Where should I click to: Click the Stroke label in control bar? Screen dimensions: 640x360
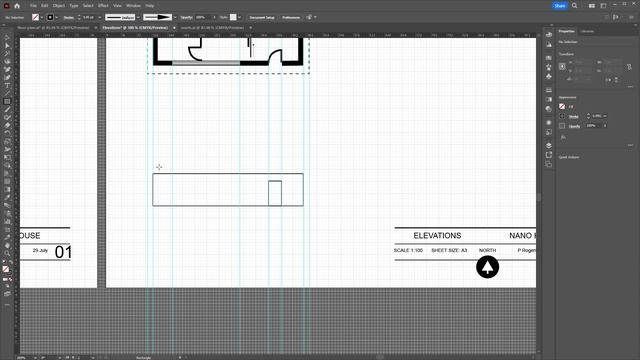coord(69,18)
